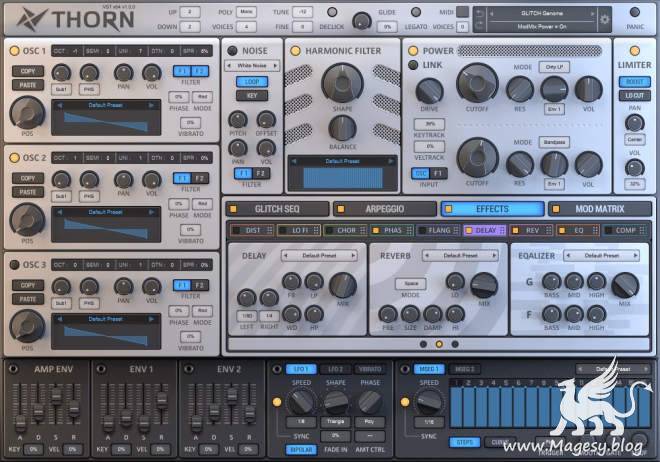Click PASTE in the OSC 2 panel
The height and width of the screenshot is (462, 660).
[x=28, y=192]
